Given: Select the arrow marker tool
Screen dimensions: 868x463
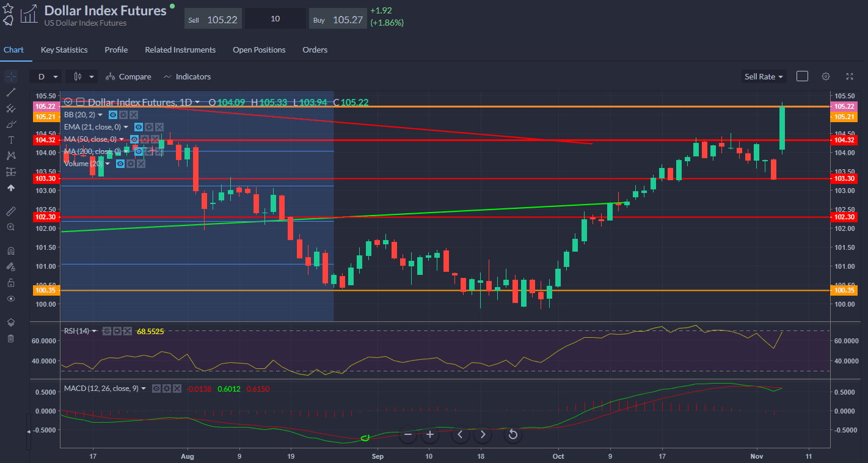Looking at the screenshot, I should coord(11,188).
